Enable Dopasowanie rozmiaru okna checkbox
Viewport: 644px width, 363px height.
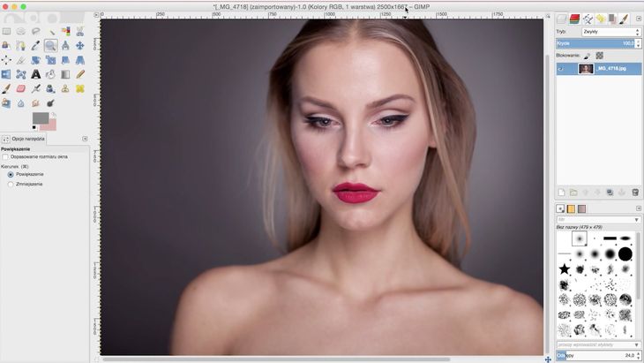[5, 157]
